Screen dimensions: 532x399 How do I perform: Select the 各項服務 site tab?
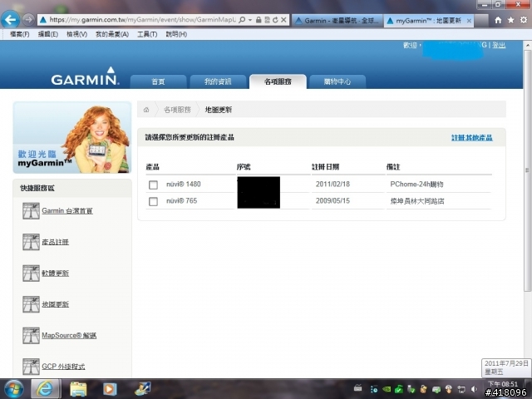pos(278,81)
